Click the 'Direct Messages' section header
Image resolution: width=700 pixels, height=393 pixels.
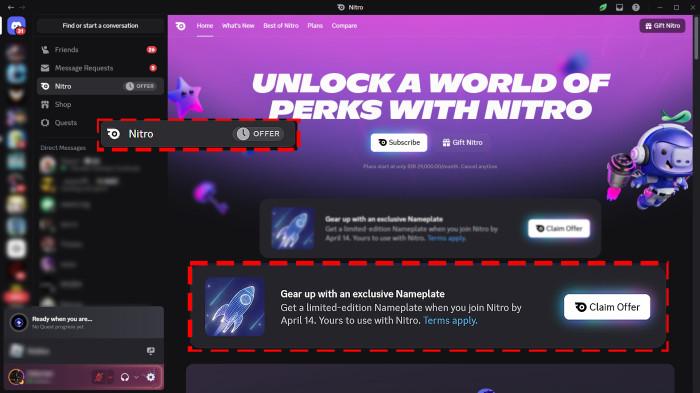63,148
